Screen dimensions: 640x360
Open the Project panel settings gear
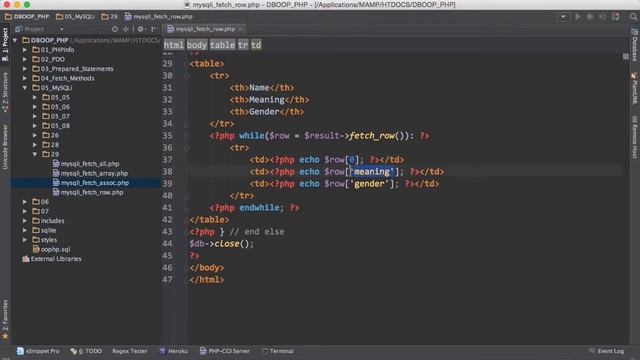(141, 29)
